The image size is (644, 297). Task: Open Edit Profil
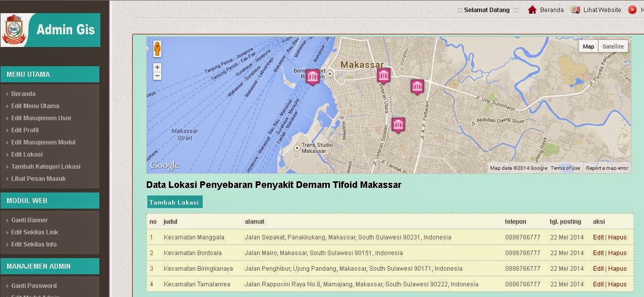click(x=25, y=130)
